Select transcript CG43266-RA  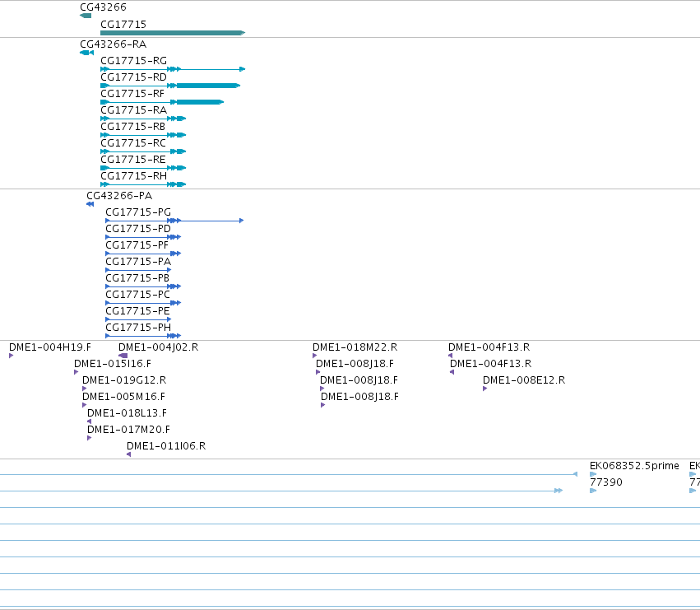tap(113, 44)
